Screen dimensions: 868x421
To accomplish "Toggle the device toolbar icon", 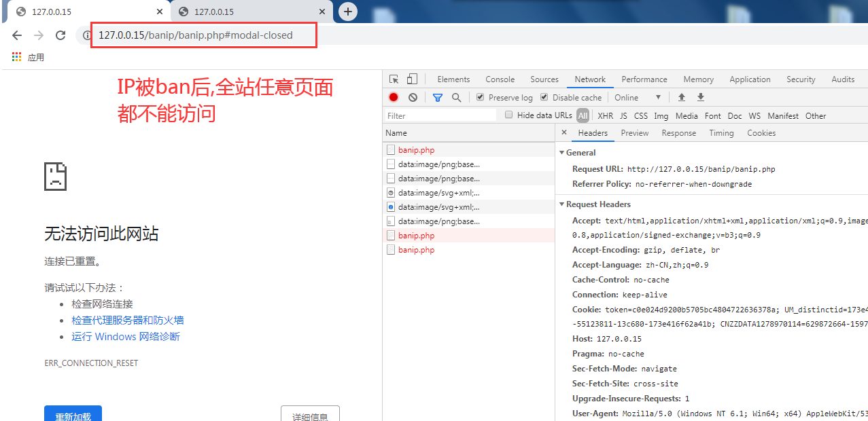I will coord(411,79).
